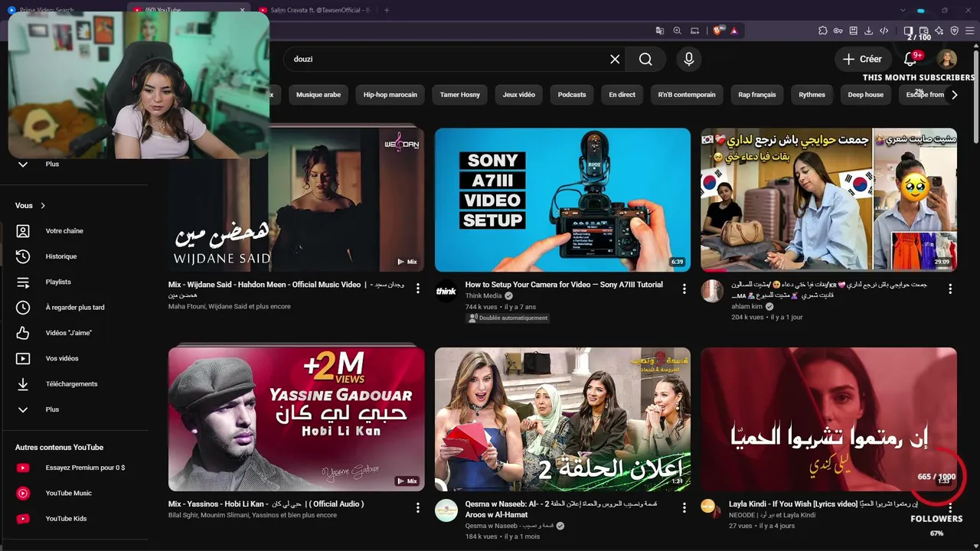Expand the Vous section chevron
The image size is (980, 551).
43,205
